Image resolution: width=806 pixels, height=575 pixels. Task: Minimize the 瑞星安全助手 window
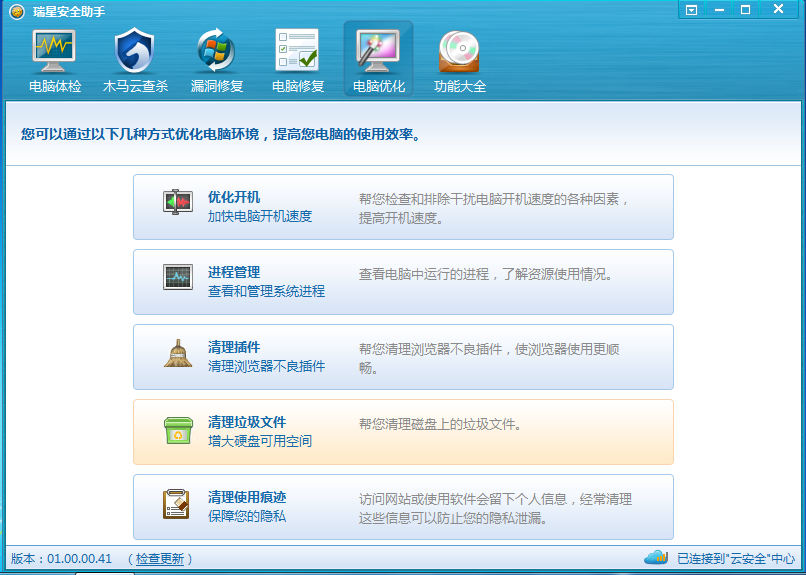point(719,10)
